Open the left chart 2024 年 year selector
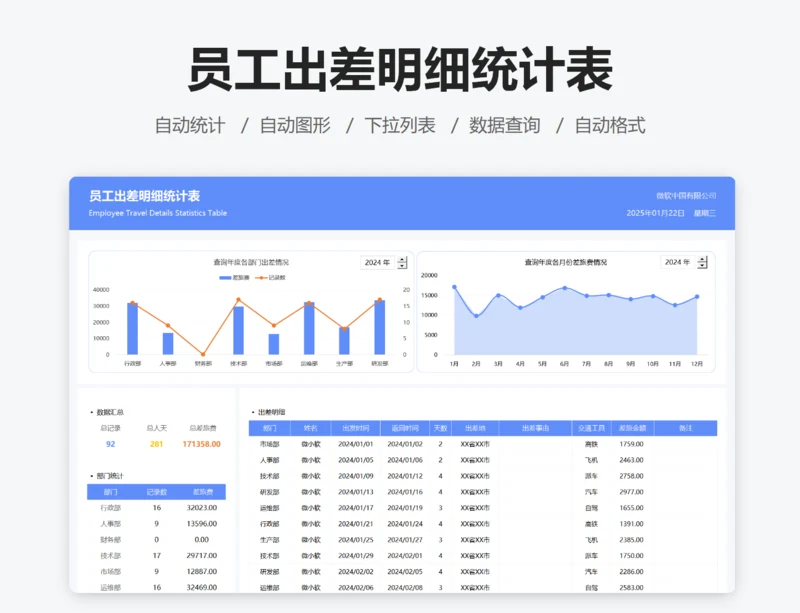This screenshot has width=800, height=613. click(x=378, y=262)
